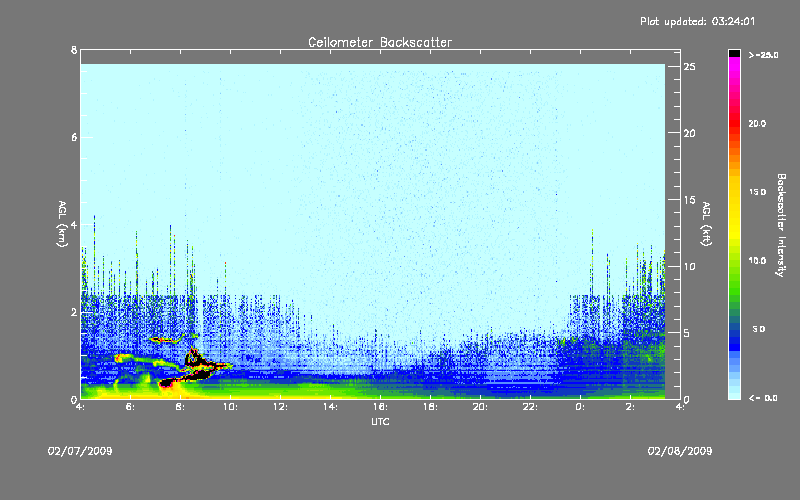800x500 pixels.
Task: Click the '<= 0.0' colorbar label
Action: [763, 398]
